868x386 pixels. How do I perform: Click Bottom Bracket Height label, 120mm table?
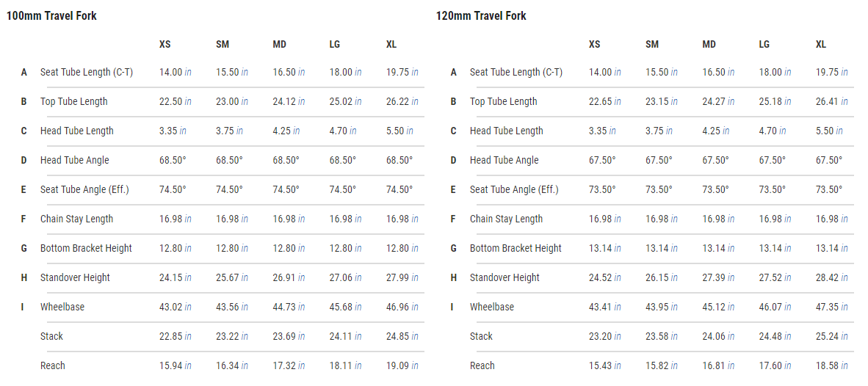[516, 248]
